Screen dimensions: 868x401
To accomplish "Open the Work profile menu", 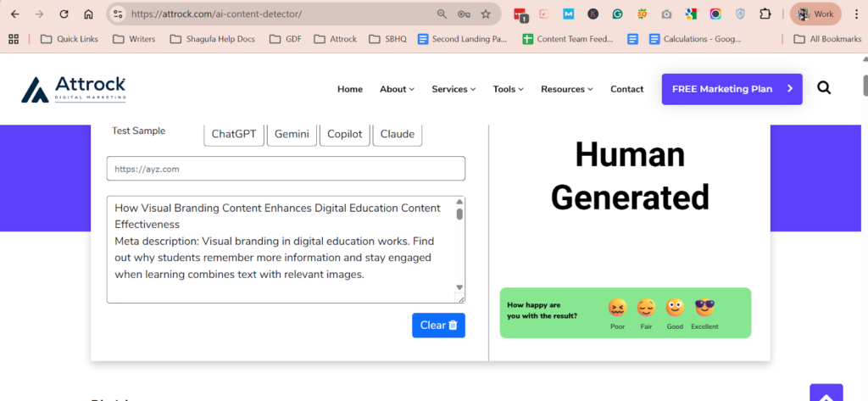I will click(x=815, y=14).
